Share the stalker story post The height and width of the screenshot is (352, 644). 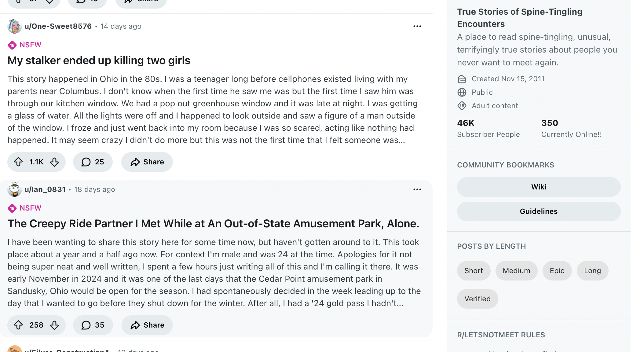point(147,162)
